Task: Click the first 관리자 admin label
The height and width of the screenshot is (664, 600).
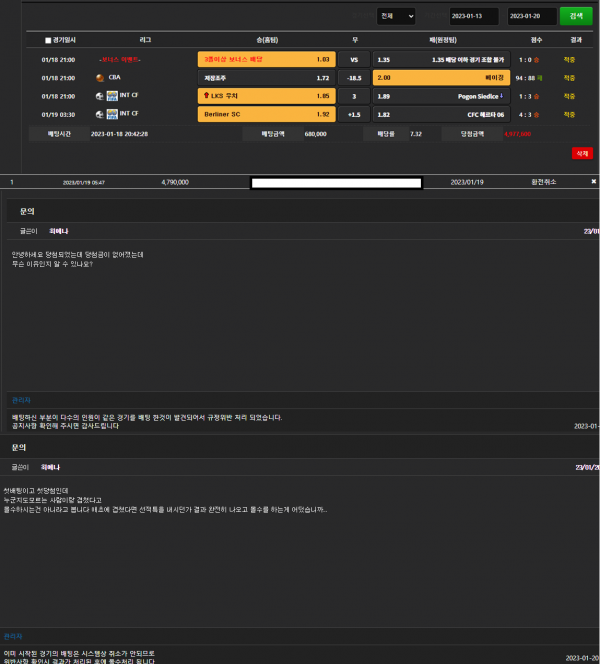Action: point(21,400)
